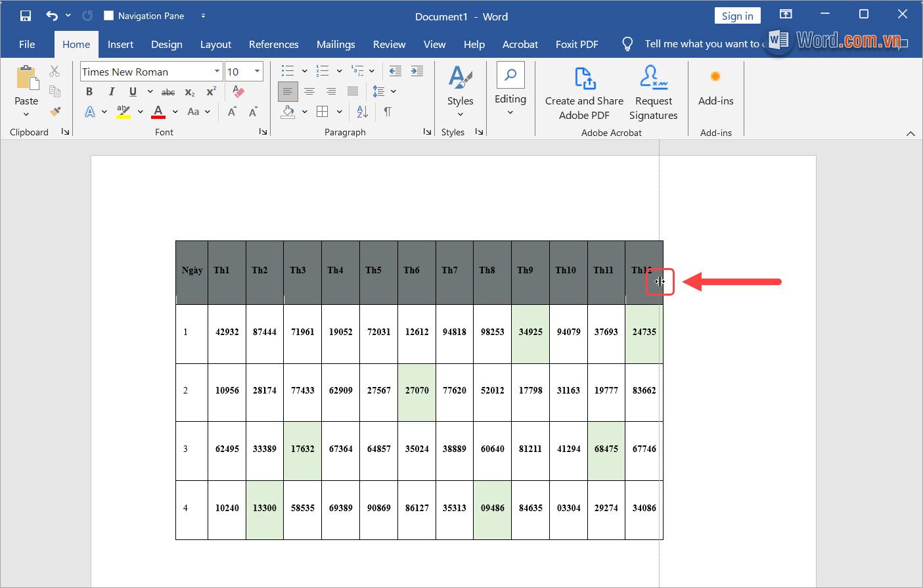Open the Layout ribbon tab
Screen dimensions: 923x588
[x=215, y=44]
